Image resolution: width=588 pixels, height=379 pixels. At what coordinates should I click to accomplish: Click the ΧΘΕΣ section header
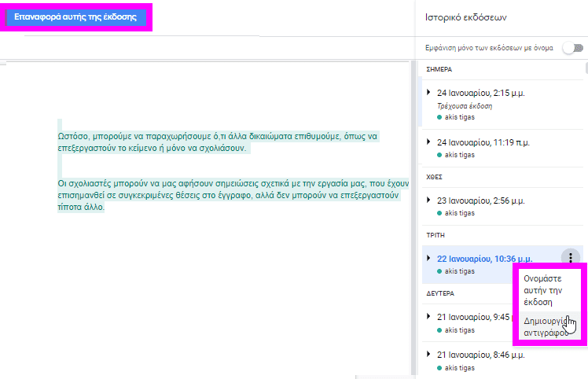tap(434, 177)
